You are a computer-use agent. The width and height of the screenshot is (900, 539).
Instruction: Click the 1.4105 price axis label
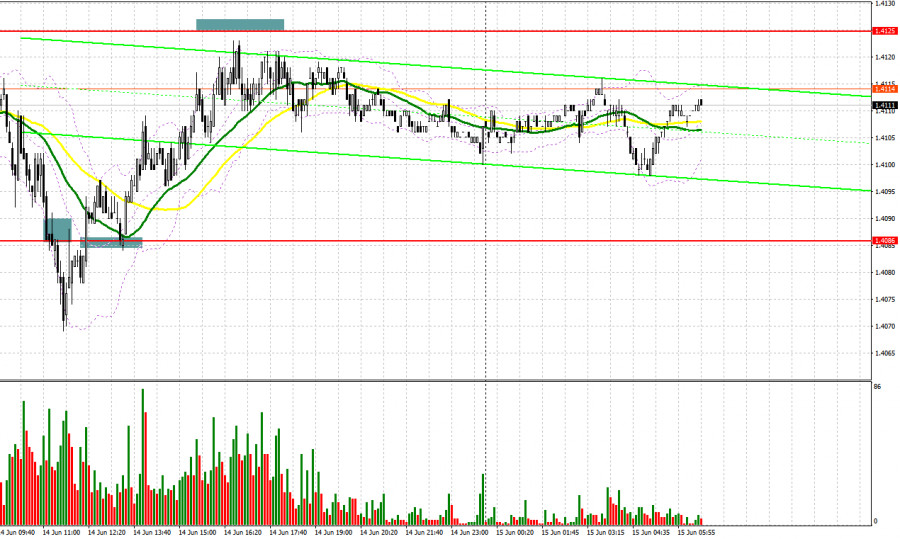point(885,138)
